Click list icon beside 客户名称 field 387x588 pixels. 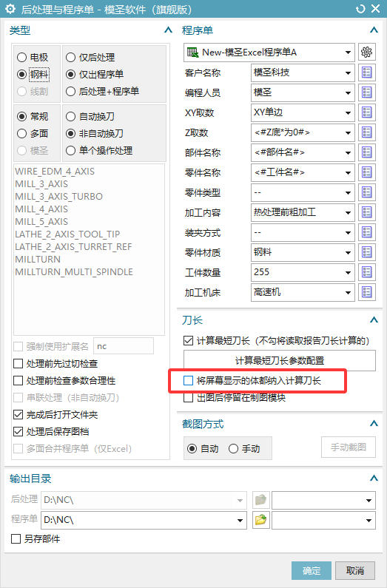[x=367, y=72]
